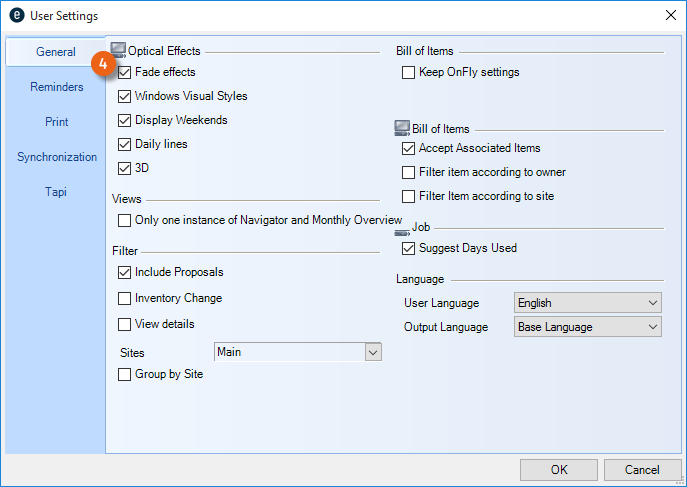Toggle the Inventory Change filter checkbox
This screenshot has height=487, width=687.
125,298
